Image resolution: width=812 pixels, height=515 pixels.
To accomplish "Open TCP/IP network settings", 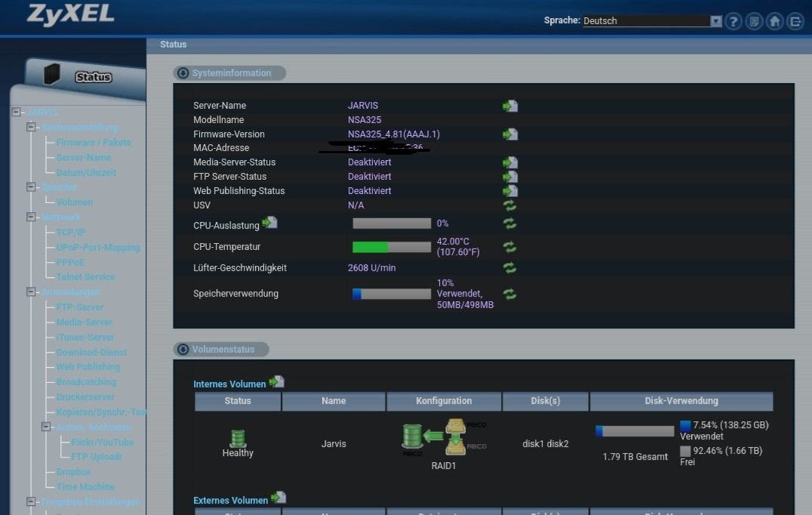I will 71,232.
